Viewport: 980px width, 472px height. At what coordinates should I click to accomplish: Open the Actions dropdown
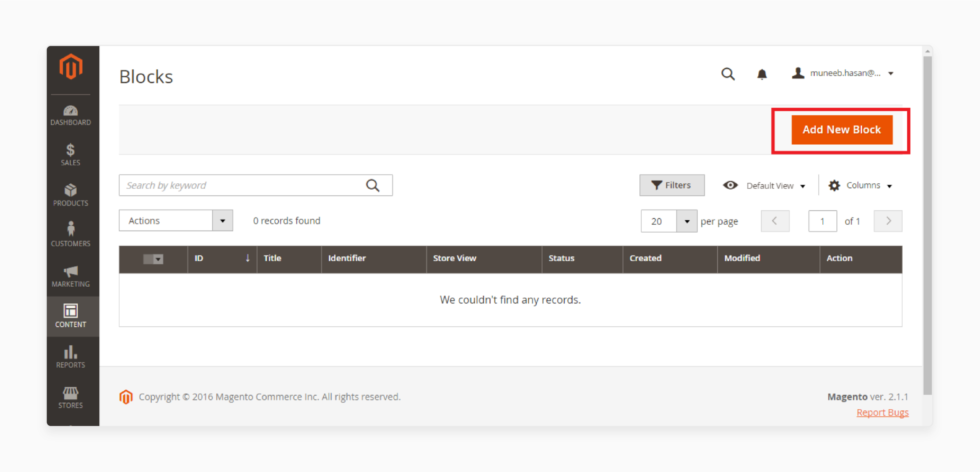pos(176,221)
